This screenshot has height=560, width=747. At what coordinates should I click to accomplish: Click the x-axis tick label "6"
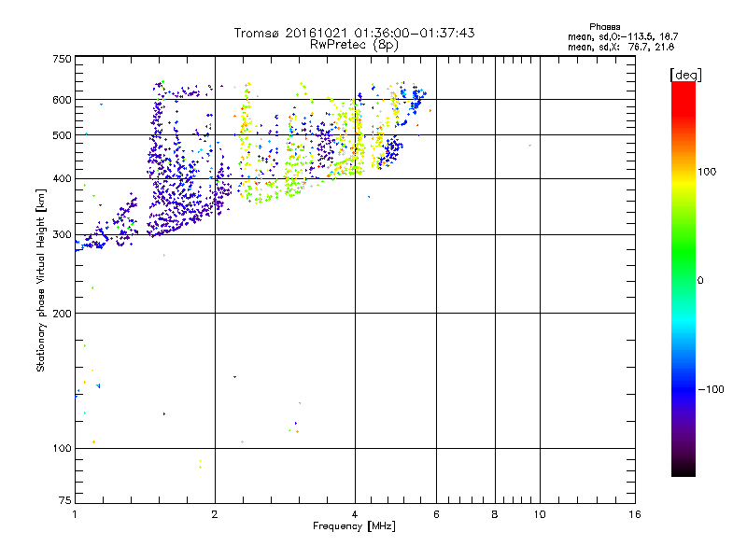pyautogui.click(x=436, y=514)
